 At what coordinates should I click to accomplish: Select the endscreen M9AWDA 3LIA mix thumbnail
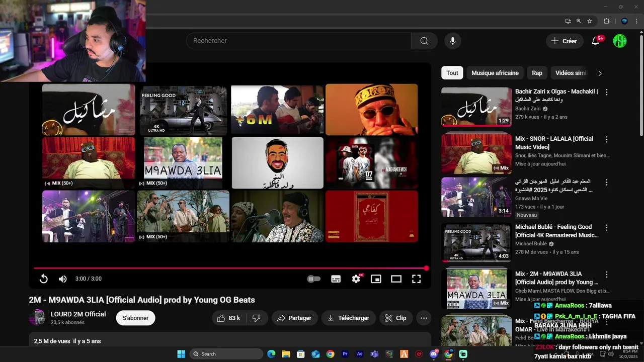point(183,163)
